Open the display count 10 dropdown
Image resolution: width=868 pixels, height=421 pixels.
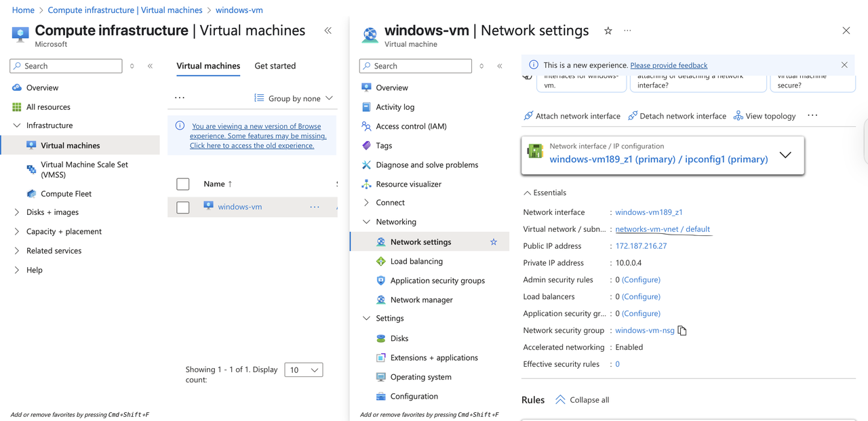(304, 370)
